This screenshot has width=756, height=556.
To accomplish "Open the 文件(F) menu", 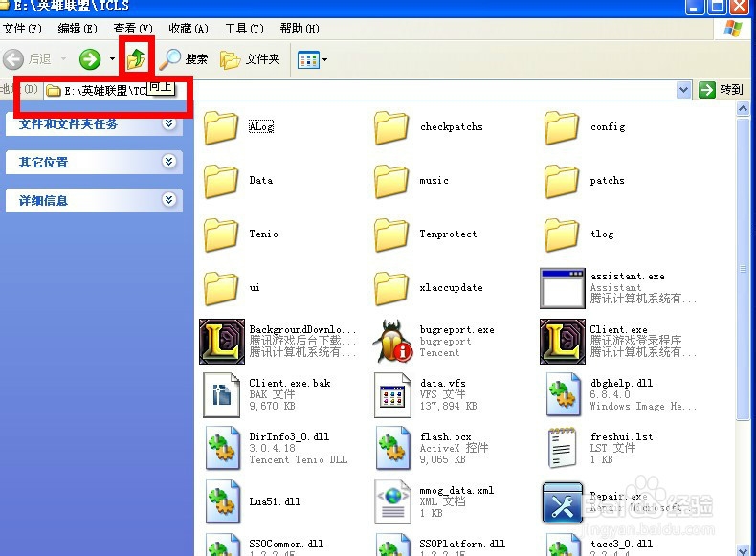I will [22, 29].
